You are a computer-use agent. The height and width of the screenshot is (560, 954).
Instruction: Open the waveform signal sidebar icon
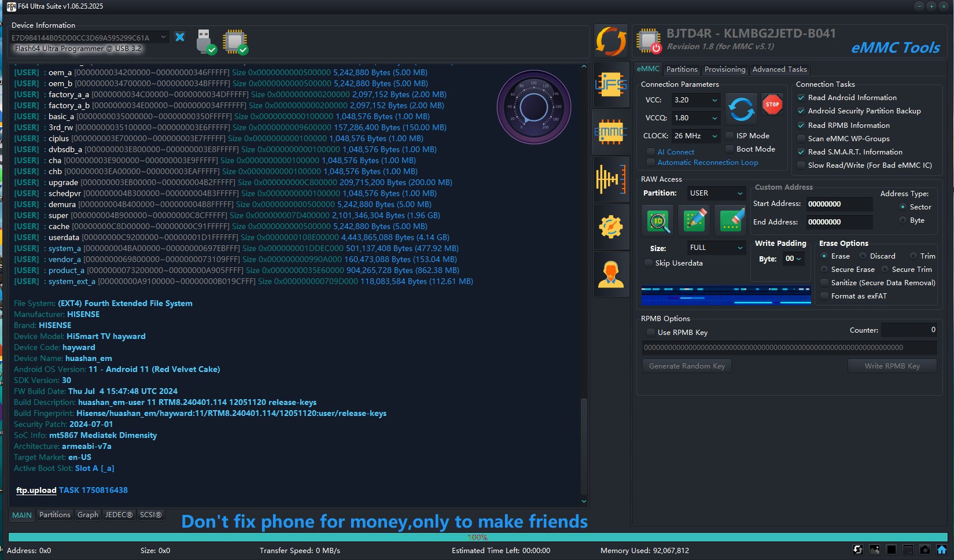pos(611,179)
